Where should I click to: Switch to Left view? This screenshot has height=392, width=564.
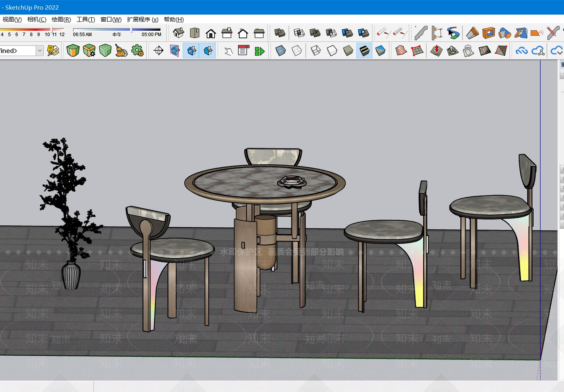259,33
